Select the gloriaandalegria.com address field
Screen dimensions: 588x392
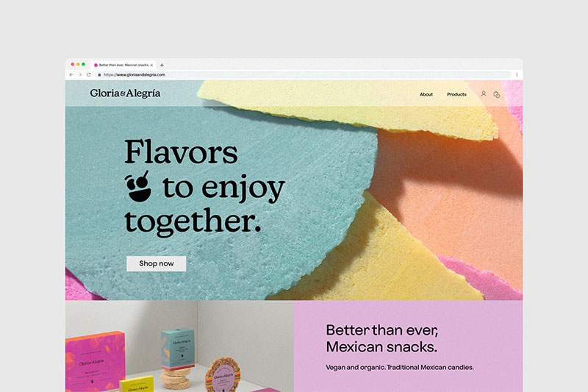(x=304, y=74)
